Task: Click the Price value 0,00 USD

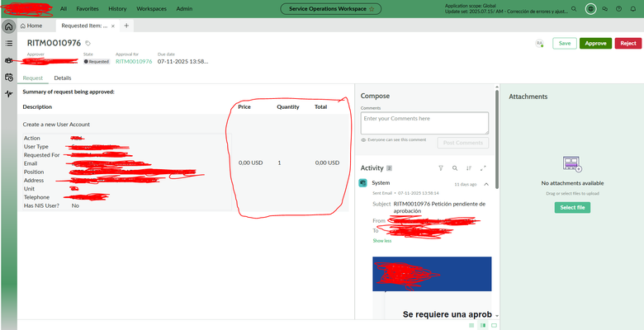Action: point(250,163)
